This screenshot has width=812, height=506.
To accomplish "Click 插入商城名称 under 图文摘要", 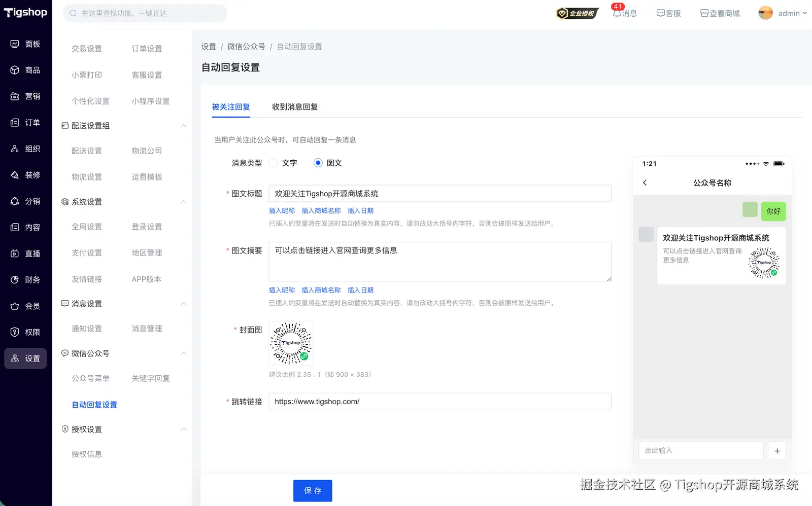I will 321,291.
